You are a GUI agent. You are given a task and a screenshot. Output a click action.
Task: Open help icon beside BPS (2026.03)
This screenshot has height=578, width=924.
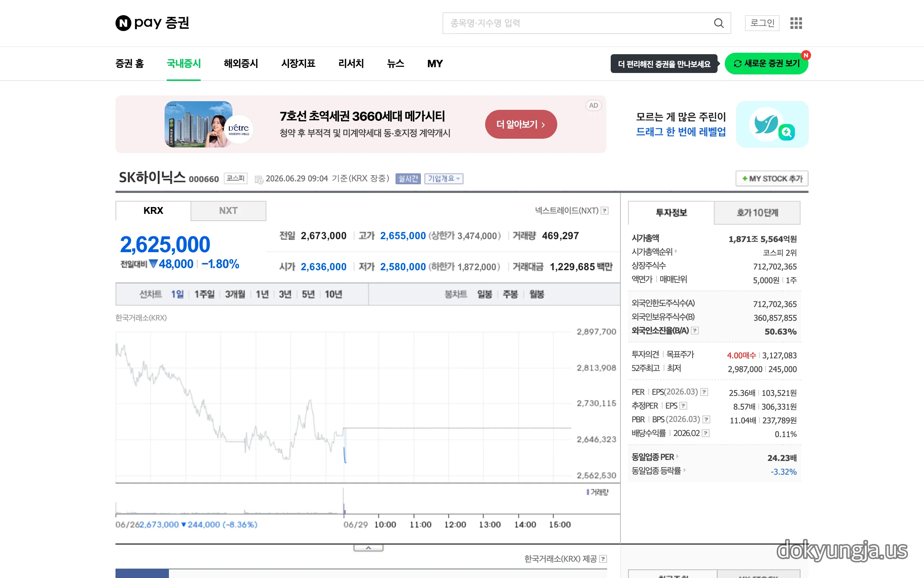tap(707, 419)
